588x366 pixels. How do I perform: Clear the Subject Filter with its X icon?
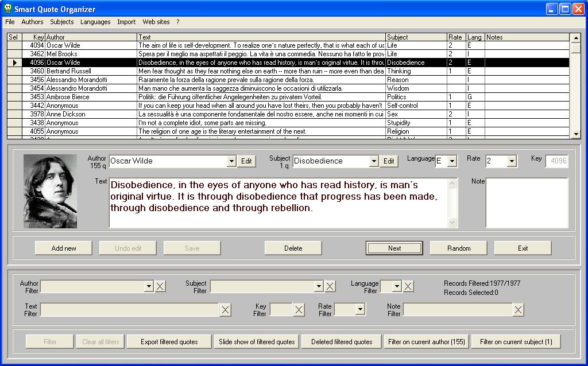330,286
